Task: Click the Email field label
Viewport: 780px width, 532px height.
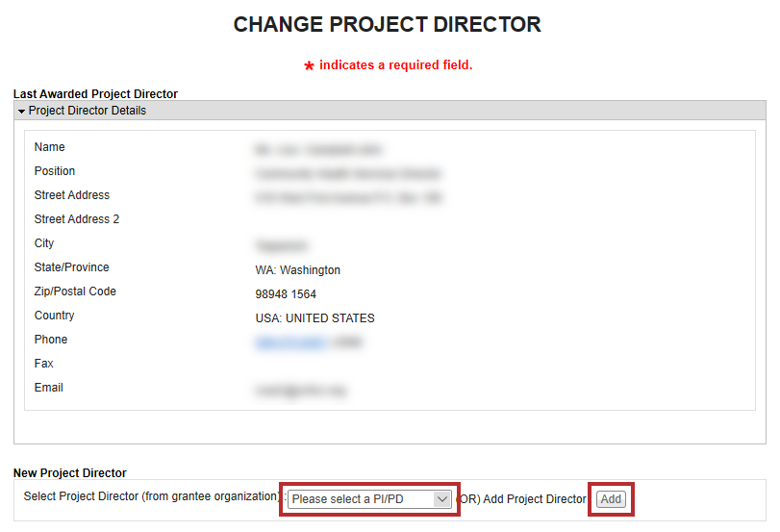Action: (x=49, y=388)
